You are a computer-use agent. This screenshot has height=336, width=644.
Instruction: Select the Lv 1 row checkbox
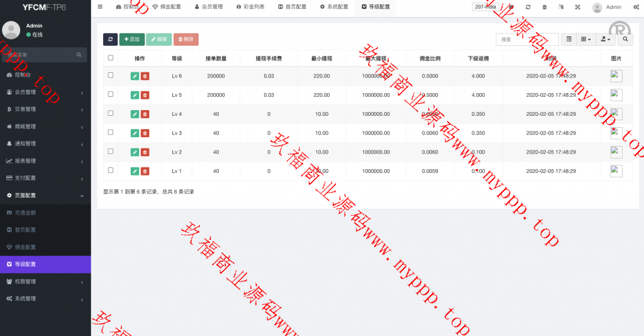(x=111, y=170)
